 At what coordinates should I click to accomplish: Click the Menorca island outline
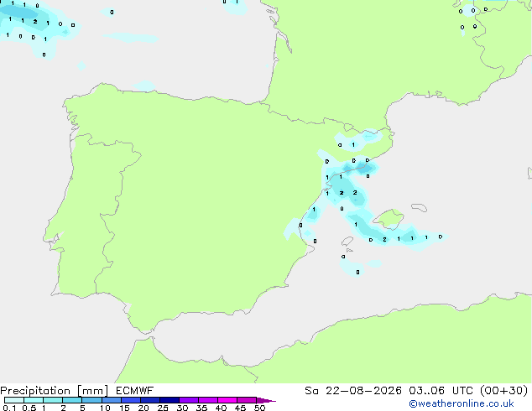(x=419, y=207)
